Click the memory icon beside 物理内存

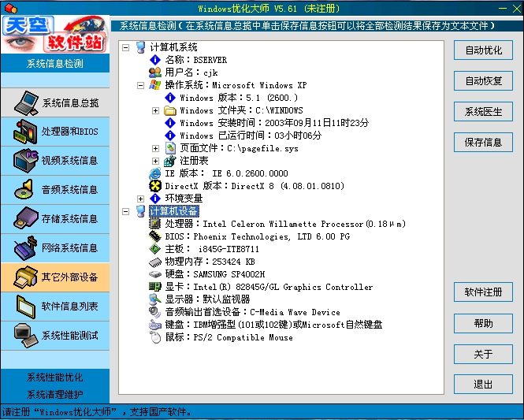pos(155,262)
